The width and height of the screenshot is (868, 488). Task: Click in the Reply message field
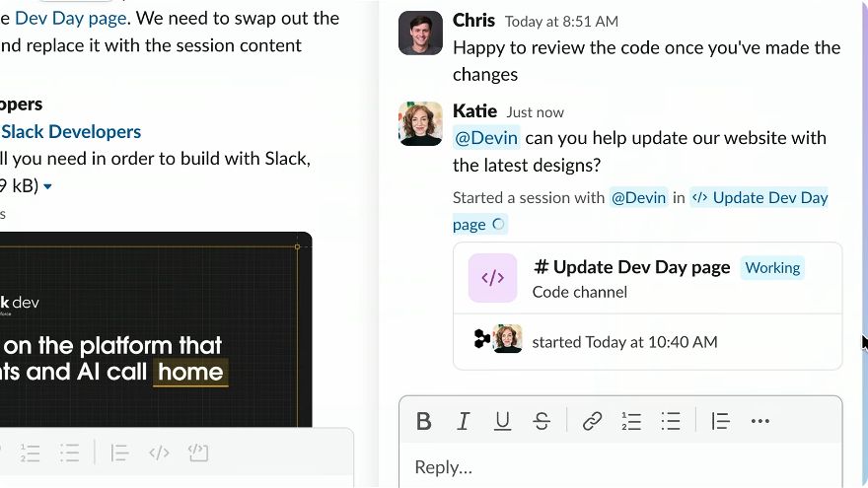[x=620, y=467]
